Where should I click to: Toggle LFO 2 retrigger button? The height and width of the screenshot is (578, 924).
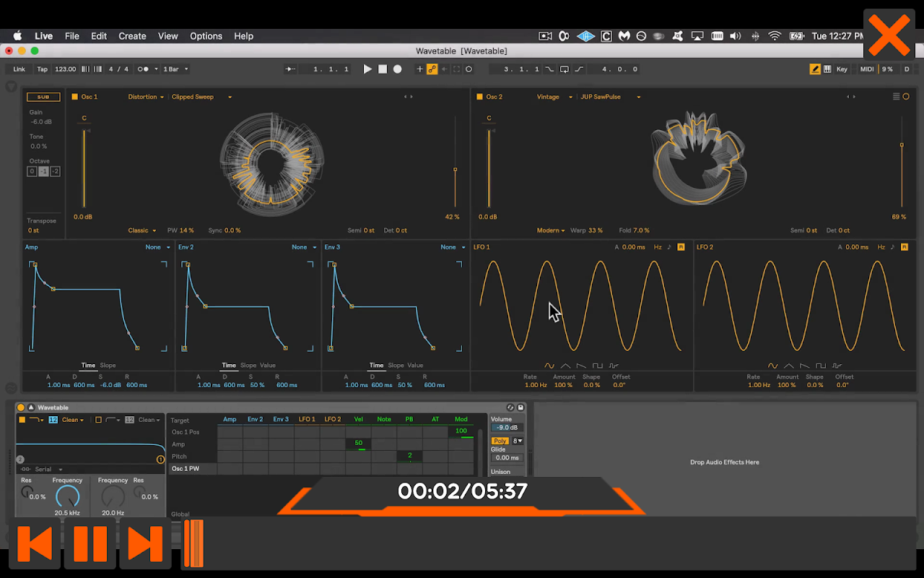tap(905, 247)
